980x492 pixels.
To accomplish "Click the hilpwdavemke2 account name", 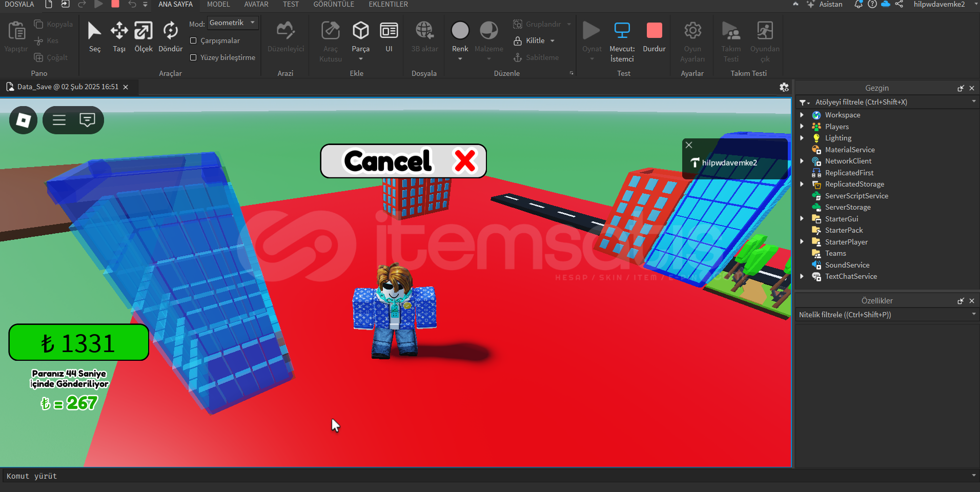I will [x=939, y=4].
